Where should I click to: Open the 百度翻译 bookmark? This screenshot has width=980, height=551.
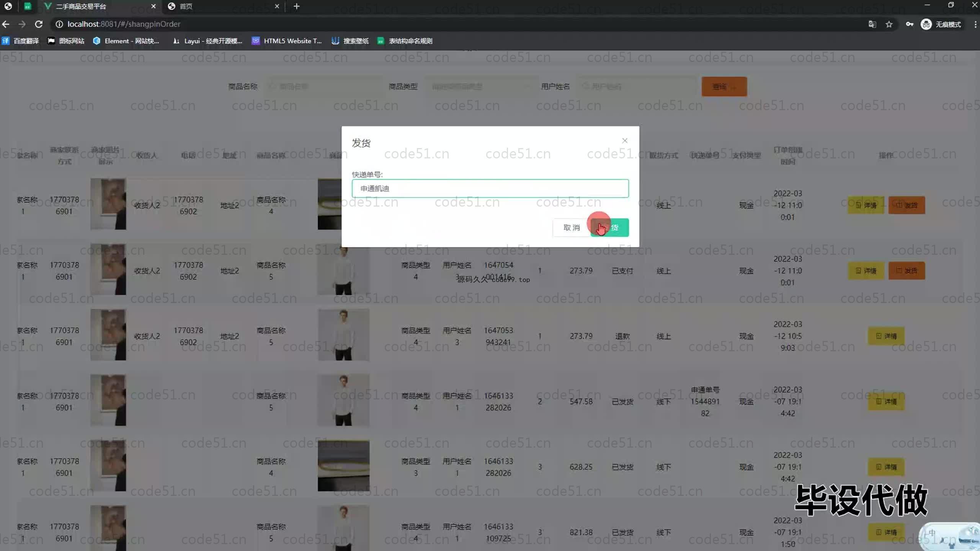(x=21, y=41)
